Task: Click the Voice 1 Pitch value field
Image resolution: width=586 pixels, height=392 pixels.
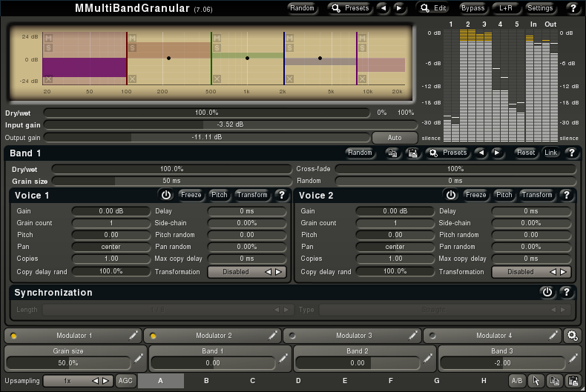Action: pyautogui.click(x=111, y=235)
